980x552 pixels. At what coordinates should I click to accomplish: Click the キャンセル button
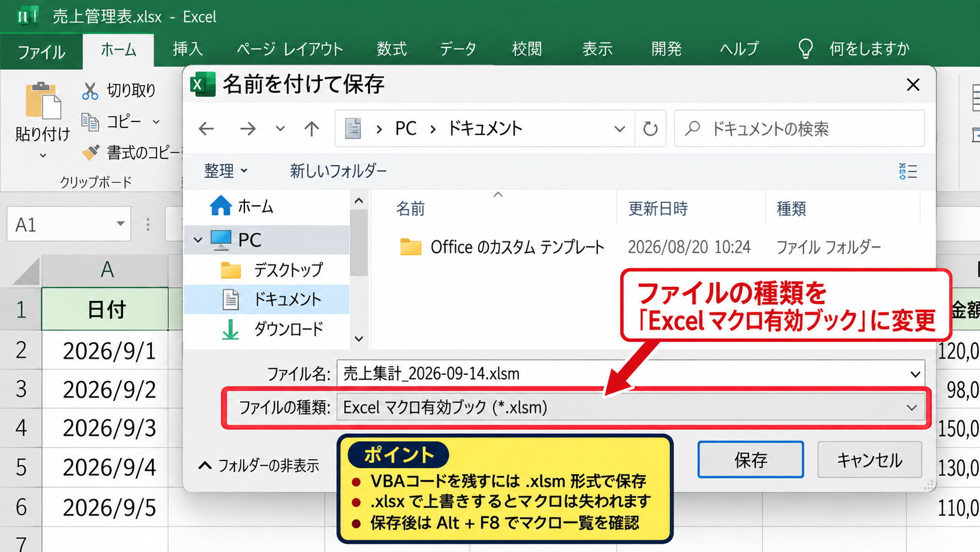870,460
